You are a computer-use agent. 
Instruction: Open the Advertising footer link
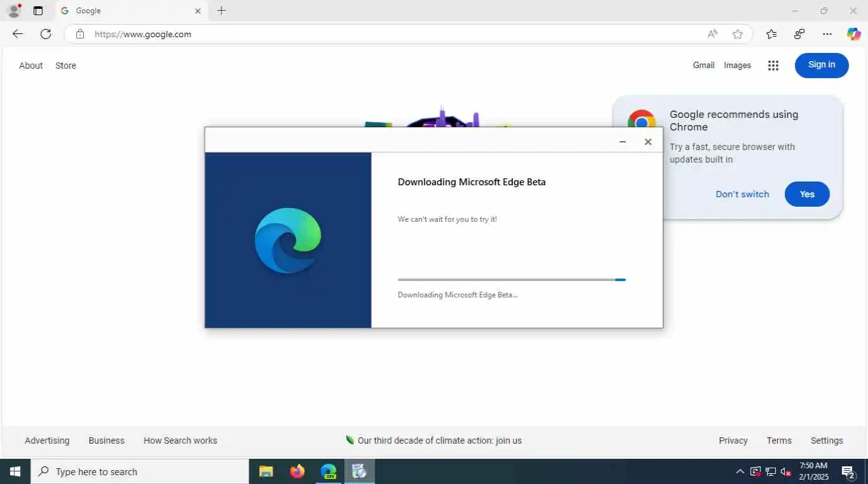[47, 441]
